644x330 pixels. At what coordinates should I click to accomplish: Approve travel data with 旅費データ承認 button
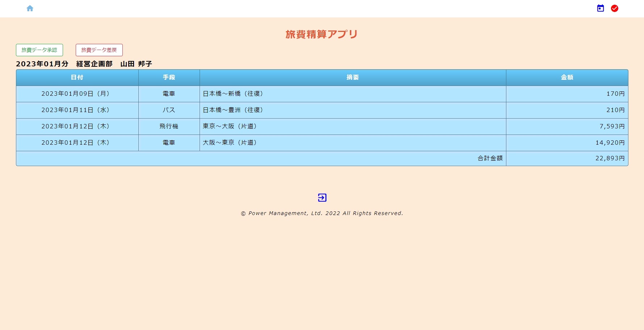39,50
